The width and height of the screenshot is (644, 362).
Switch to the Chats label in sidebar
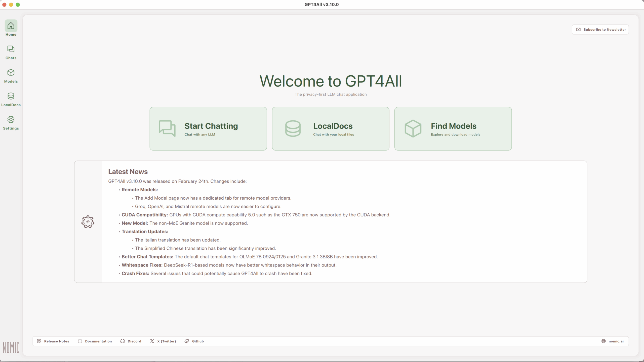tap(11, 58)
